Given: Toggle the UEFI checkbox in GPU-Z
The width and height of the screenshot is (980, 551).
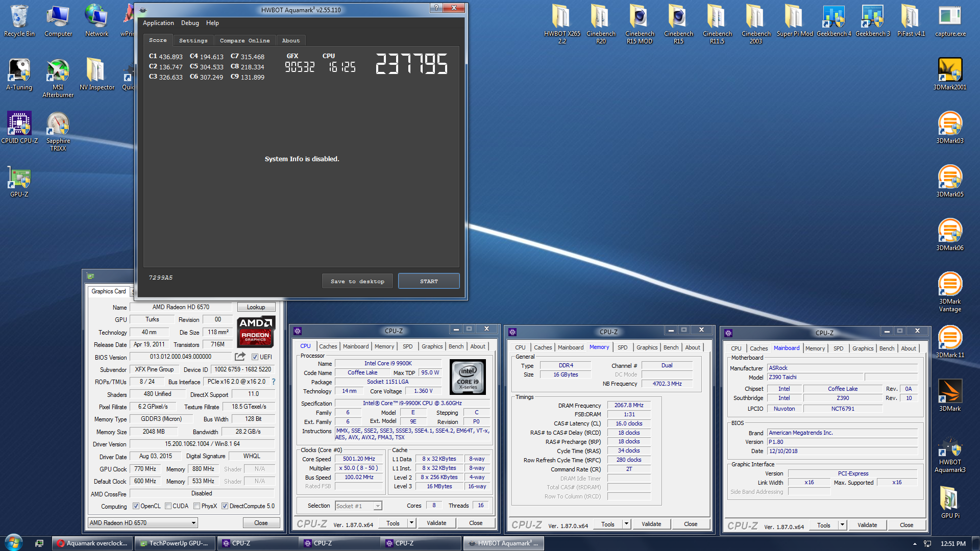Looking at the screenshot, I should point(255,357).
